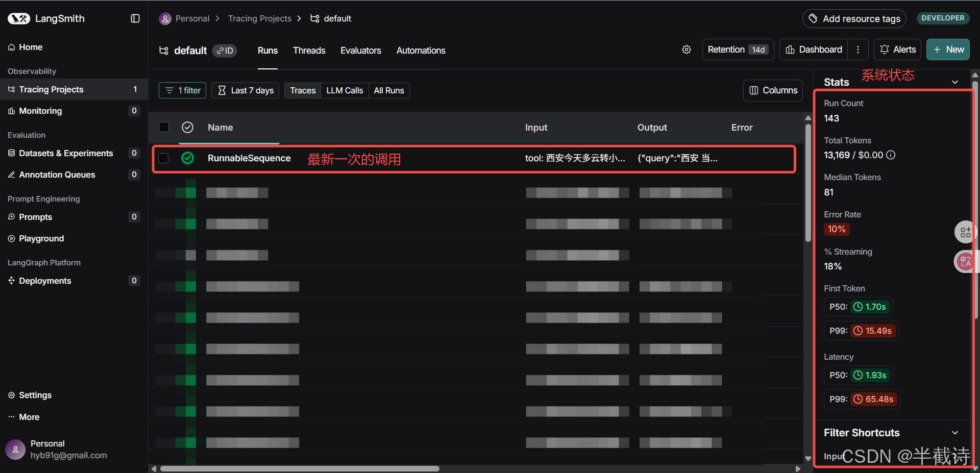This screenshot has width=980, height=473.
Task: Click Latency P99 65.48s badge
Action: coord(874,399)
